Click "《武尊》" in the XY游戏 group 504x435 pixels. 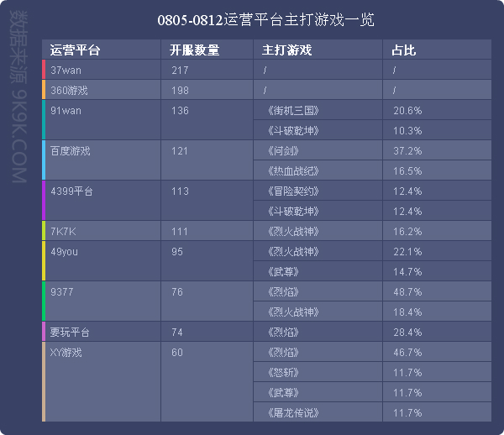[283, 393]
